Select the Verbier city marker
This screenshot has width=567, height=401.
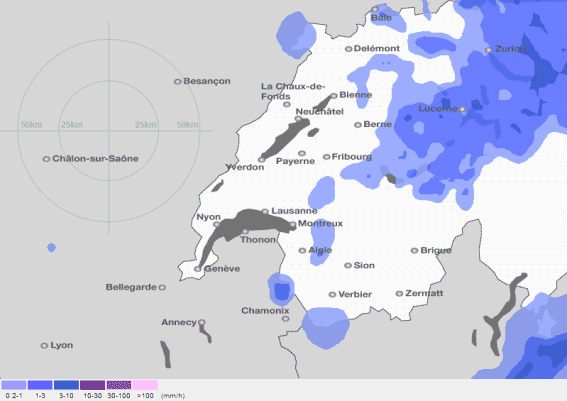coord(332,295)
